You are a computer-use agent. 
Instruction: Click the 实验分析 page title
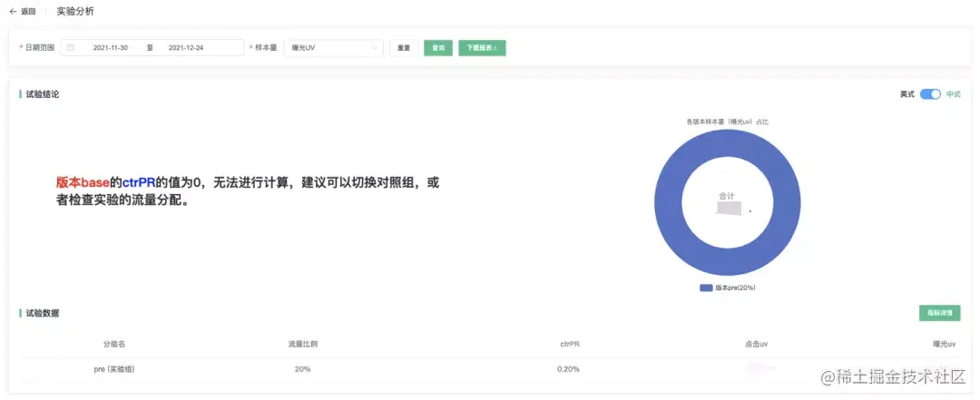[75, 11]
